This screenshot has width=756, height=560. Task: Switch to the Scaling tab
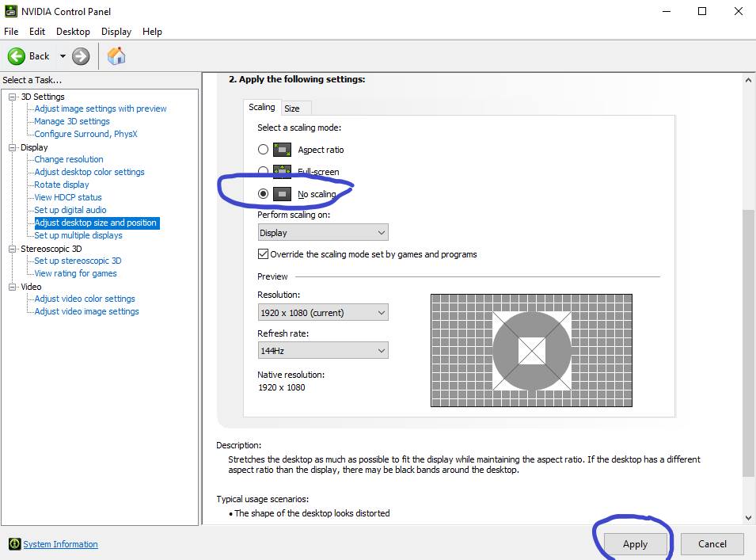pyautogui.click(x=262, y=107)
